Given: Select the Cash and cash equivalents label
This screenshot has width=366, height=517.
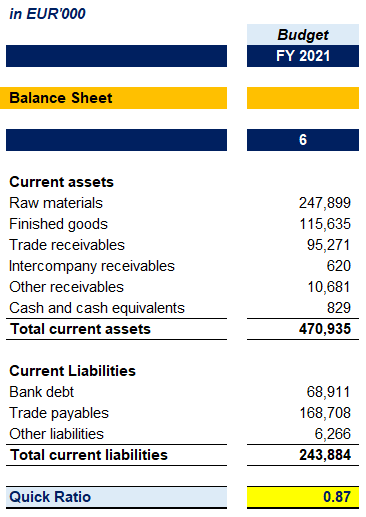Looking at the screenshot, I should click(97, 308).
